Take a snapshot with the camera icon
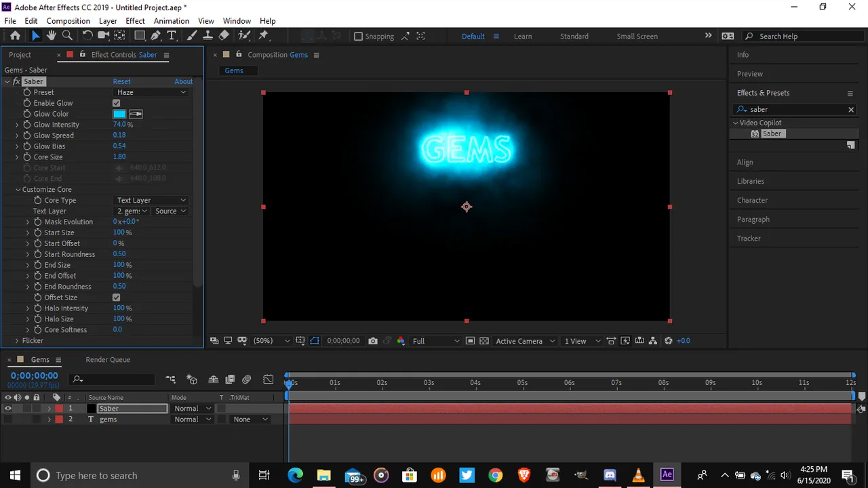 (x=373, y=341)
